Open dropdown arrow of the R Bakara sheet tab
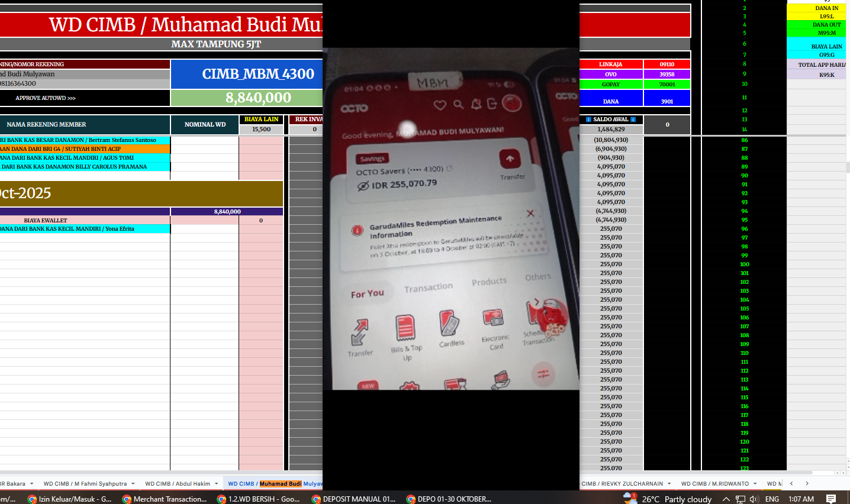This screenshot has width=850, height=504. click(31, 484)
